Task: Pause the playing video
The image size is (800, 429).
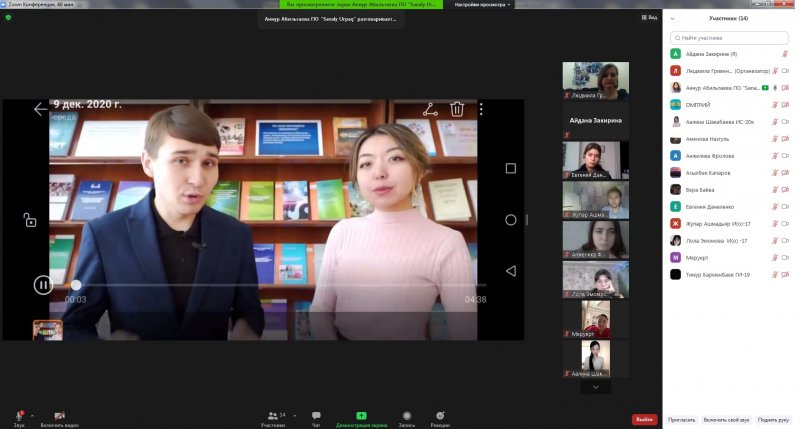Action: pyautogui.click(x=43, y=285)
